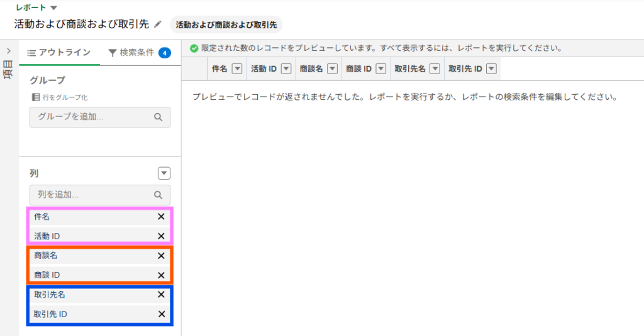Focus the グループを追加 search field
The width and height of the screenshot is (644, 336).
pyautogui.click(x=100, y=117)
